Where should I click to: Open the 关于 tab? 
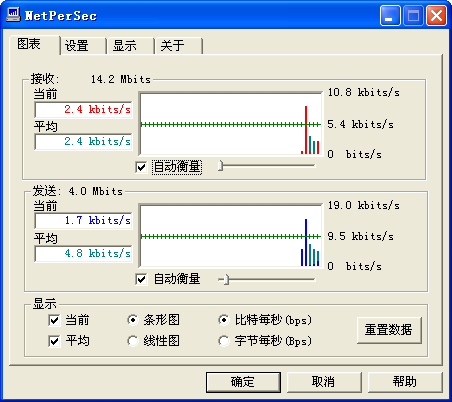pyautogui.click(x=179, y=46)
